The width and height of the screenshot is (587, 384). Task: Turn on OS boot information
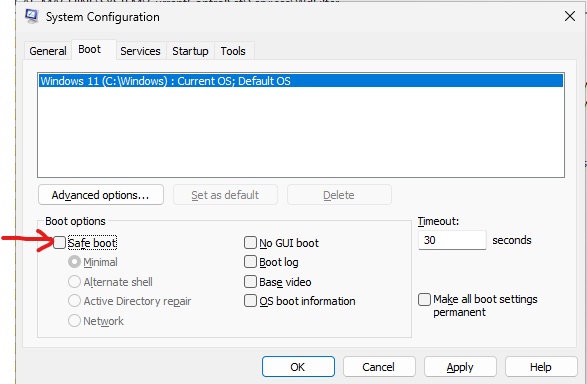[x=250, y=301]
